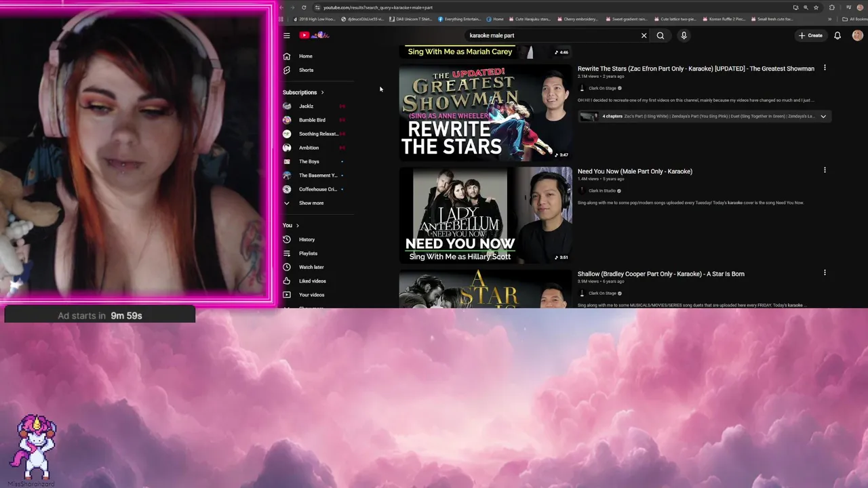Open the Home bookmark in bookmarks bar
The image size is (868, 488).
point(495,19)
